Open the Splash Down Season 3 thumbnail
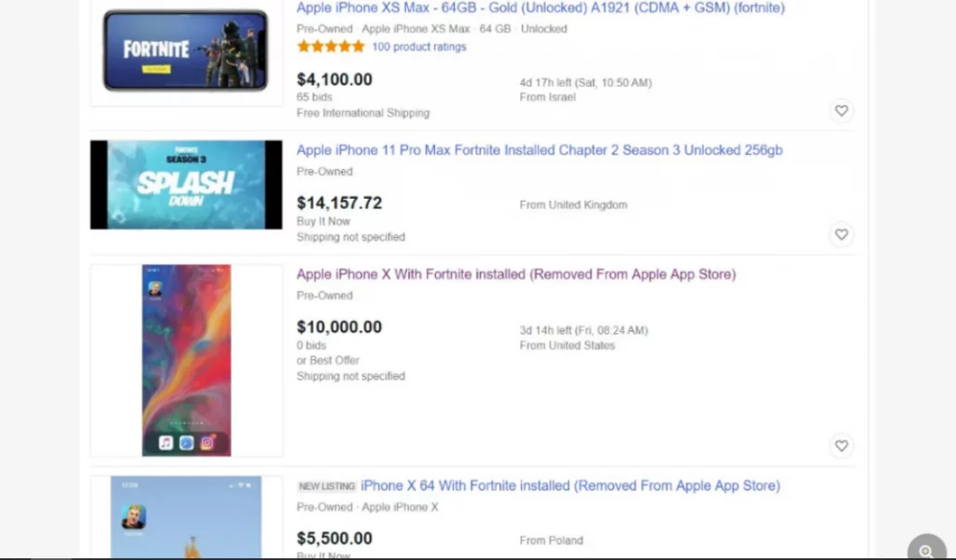The width and height of the screenshot is (956, 560). 186,185
